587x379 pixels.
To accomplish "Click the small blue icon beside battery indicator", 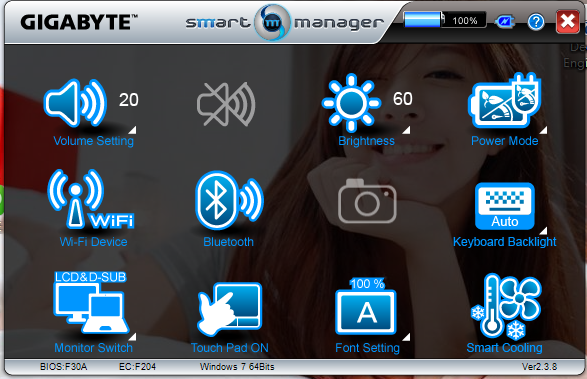I will coord(504,22).
